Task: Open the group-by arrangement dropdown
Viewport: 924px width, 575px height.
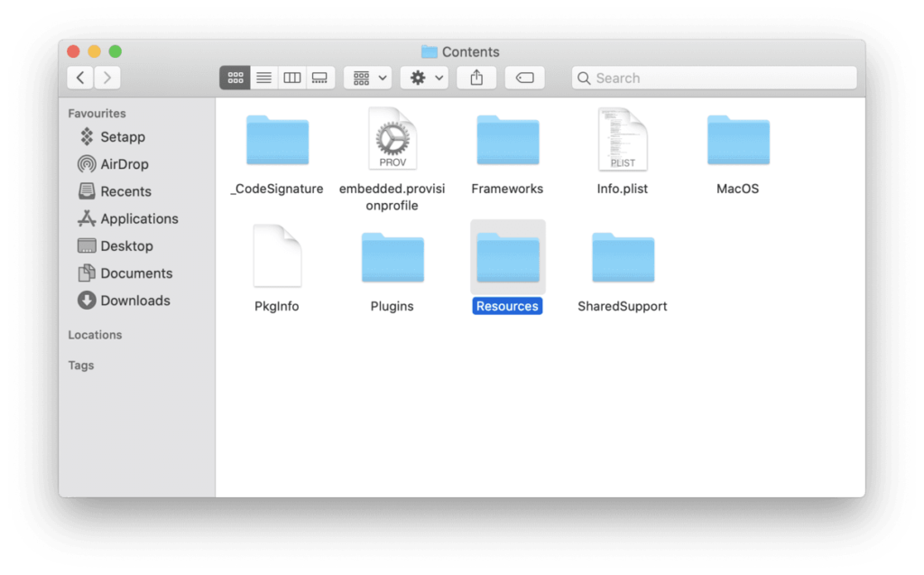Action: [x=368, y=78]
